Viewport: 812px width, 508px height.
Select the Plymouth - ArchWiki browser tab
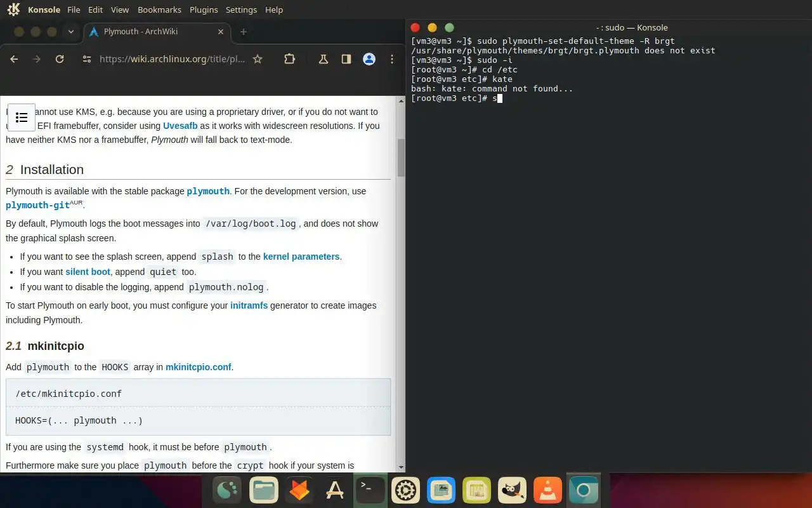click(x=157, y=32)
